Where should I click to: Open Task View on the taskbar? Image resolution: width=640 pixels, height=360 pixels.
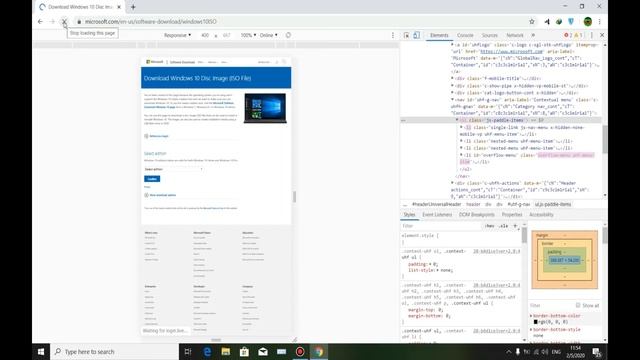point(188,351)
